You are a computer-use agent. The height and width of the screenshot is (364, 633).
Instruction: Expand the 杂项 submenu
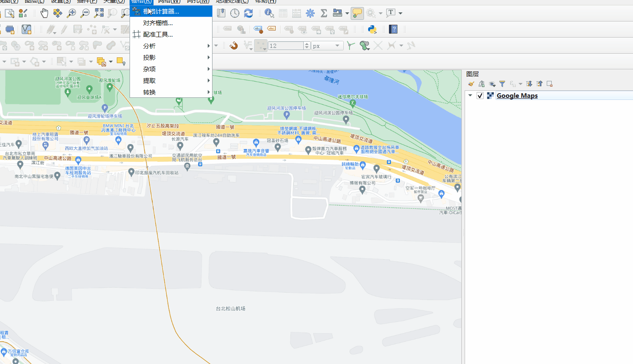click(171, 69)
